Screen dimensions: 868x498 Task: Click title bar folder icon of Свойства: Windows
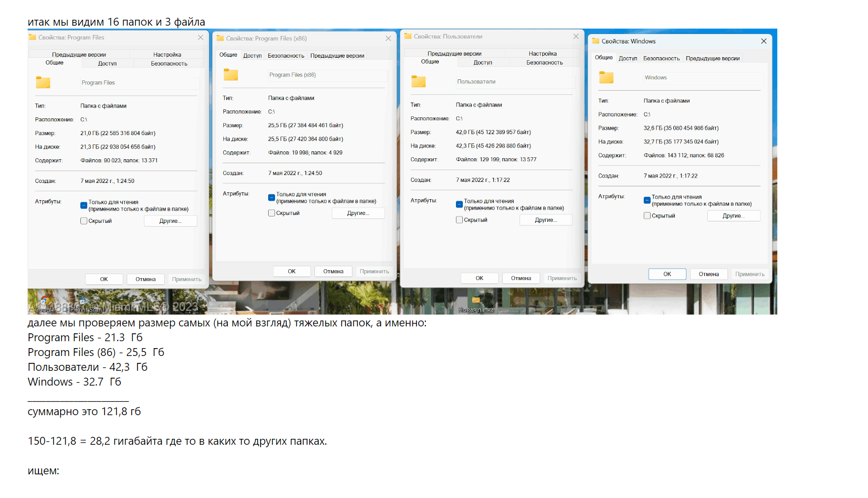click(x=596, y=41)
